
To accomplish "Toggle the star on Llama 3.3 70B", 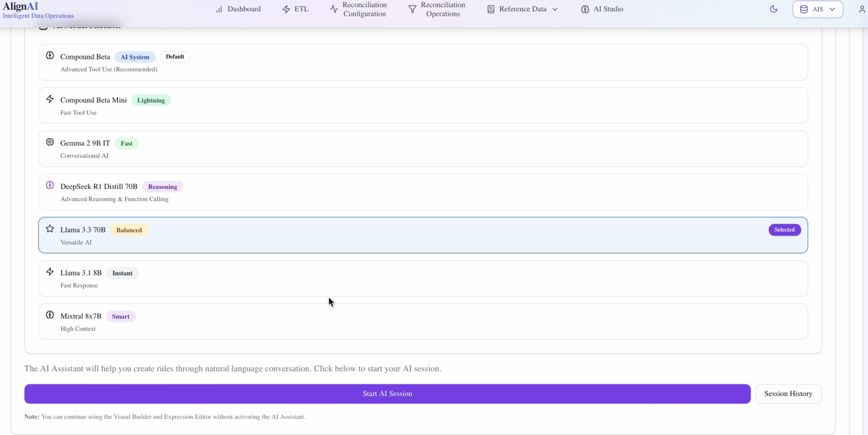I will [x=50, y=228].
